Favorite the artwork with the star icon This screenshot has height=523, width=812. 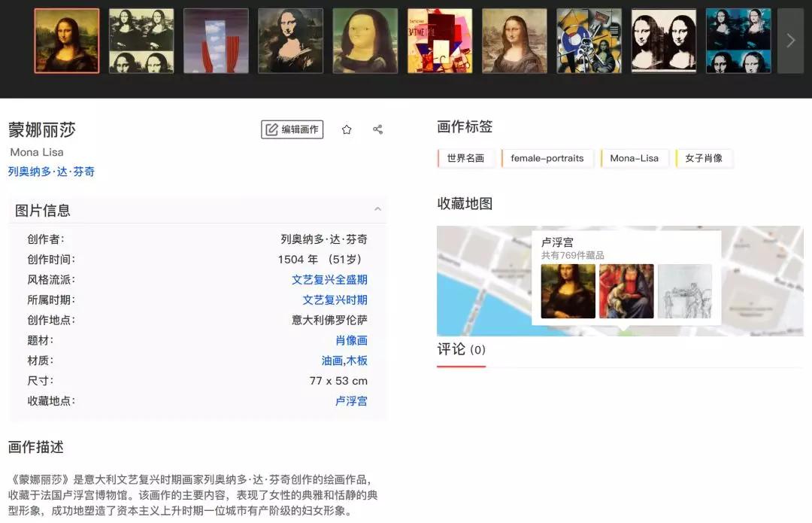[x=347, y=129]
